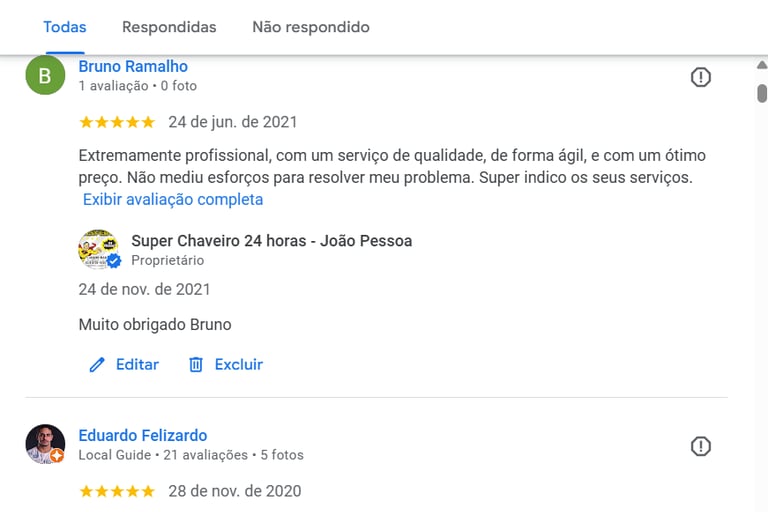Click the vertical scrollbar thumb
Viewport: 768px width, 512px height.
coord(762,94)
